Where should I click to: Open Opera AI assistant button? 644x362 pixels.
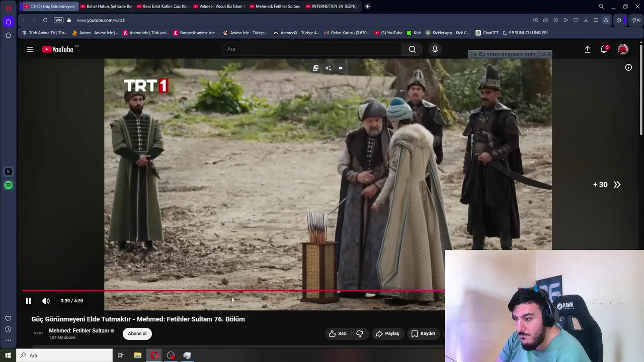[636, 20]
